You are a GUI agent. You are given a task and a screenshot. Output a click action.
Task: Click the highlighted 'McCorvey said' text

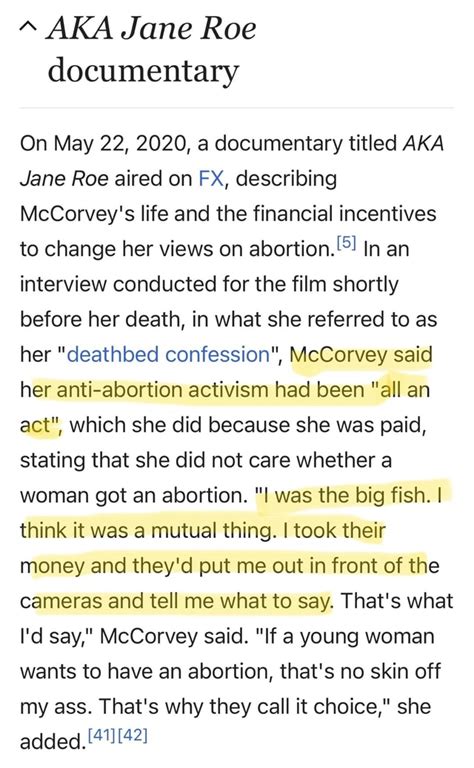coord(361,355)
